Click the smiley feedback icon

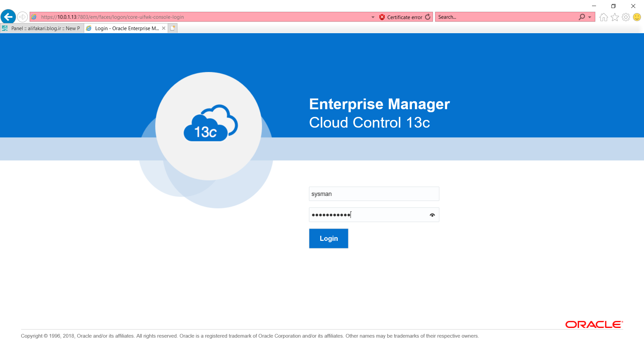click(637, 17)
